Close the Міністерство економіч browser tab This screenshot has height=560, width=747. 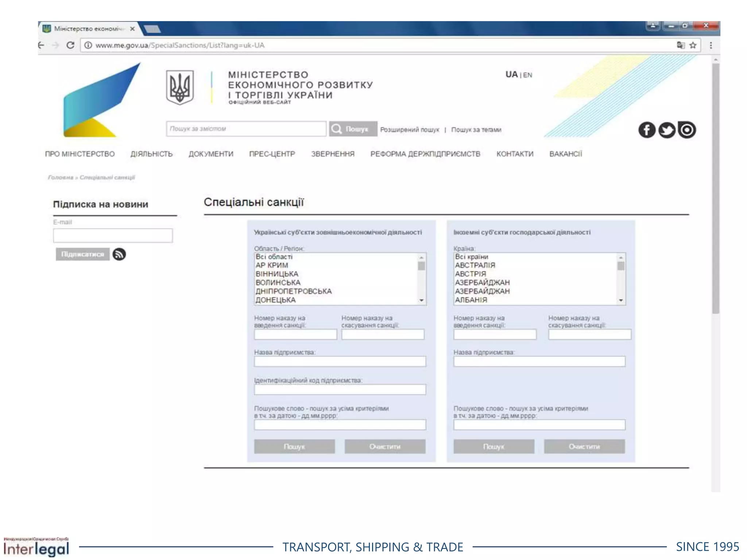(x=132, y=29)
